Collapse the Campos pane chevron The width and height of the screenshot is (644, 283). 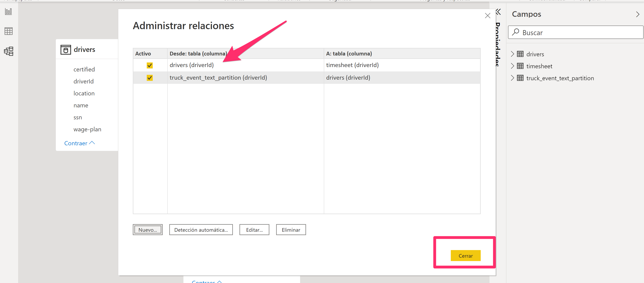pyautogui.click(x=637, y=14)
